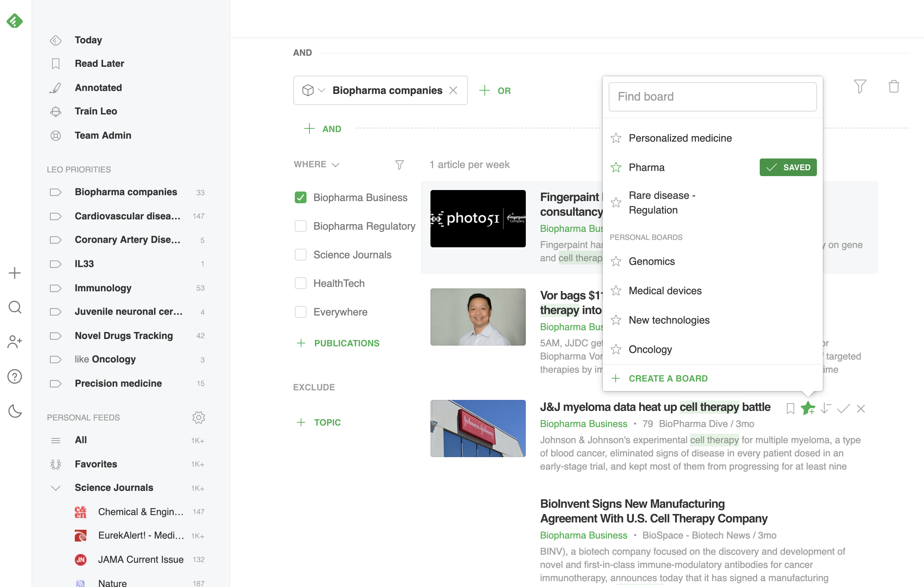Enable the Science Journals checkbox
Image resolution: width=924 pixels, height=587 pixels.
300,255
